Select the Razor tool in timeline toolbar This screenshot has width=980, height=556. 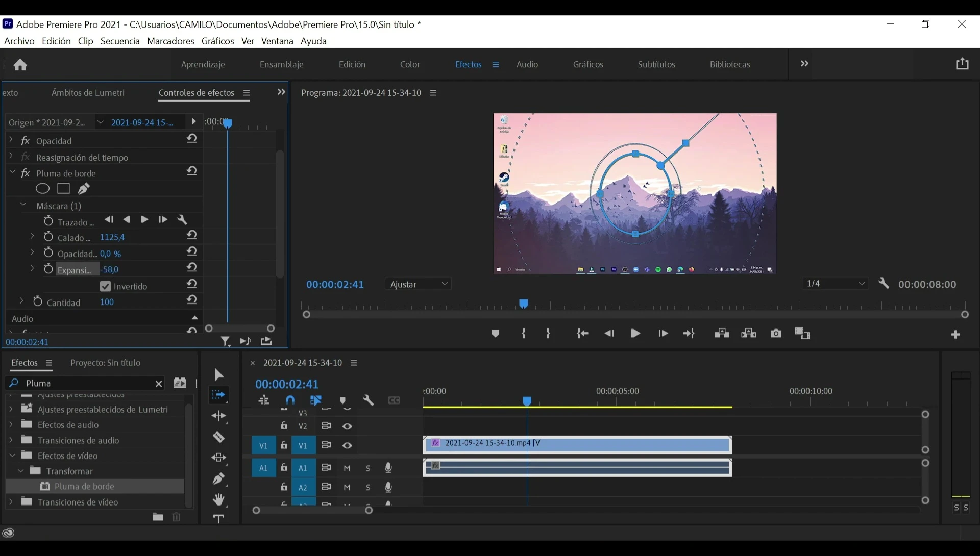(219, 437)
